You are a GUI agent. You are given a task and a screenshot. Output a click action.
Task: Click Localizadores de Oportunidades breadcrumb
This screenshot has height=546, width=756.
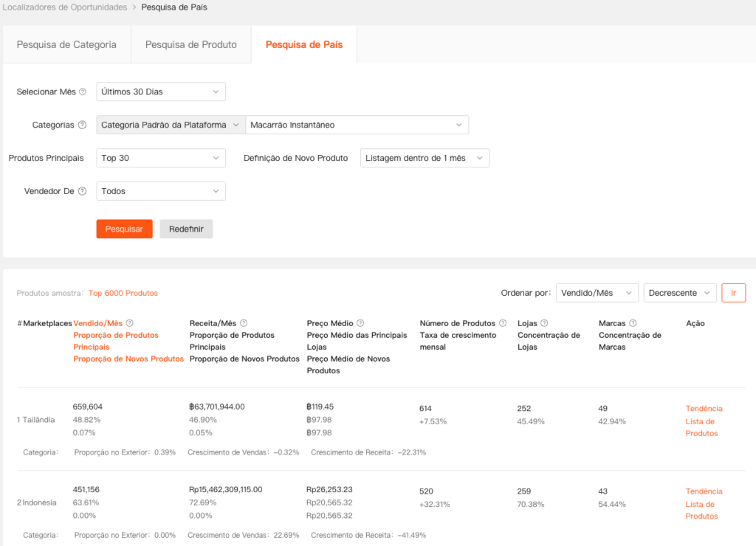(65, 7)
